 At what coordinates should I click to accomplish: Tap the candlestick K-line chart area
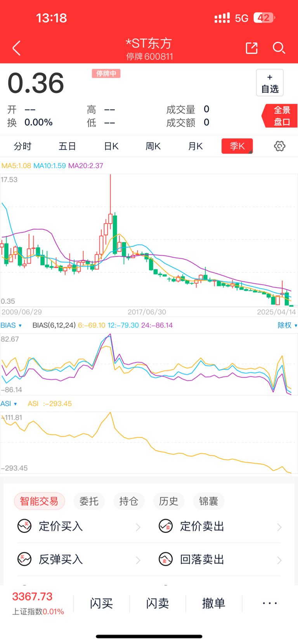(149, 240)
